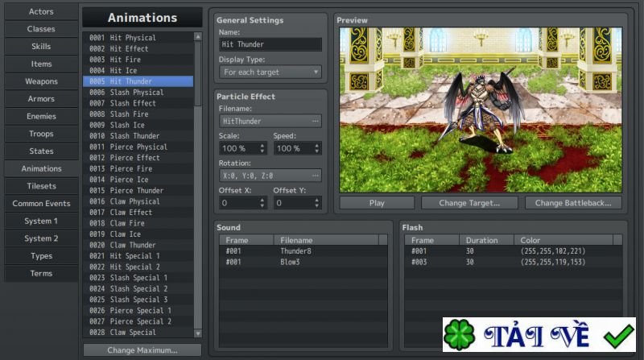
Task: Switch to the Common Events tab
Action: tap(41, 204)
